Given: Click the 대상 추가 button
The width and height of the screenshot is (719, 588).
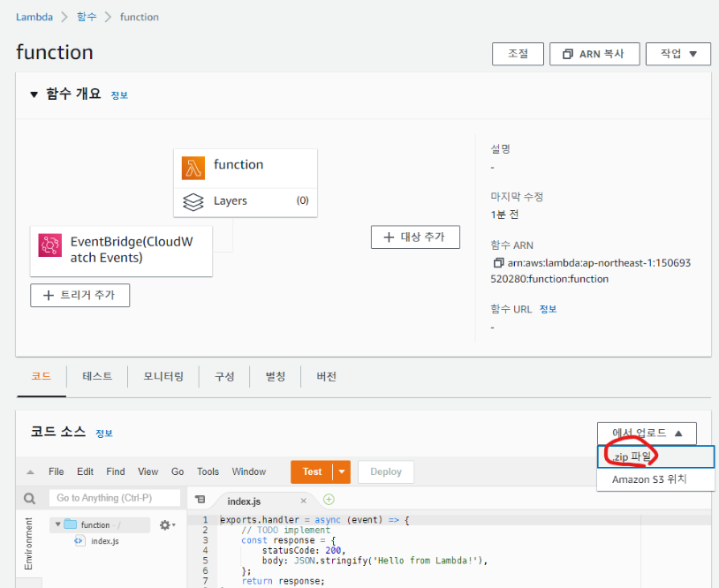Looking at the screenshot, I should [415, 237].
